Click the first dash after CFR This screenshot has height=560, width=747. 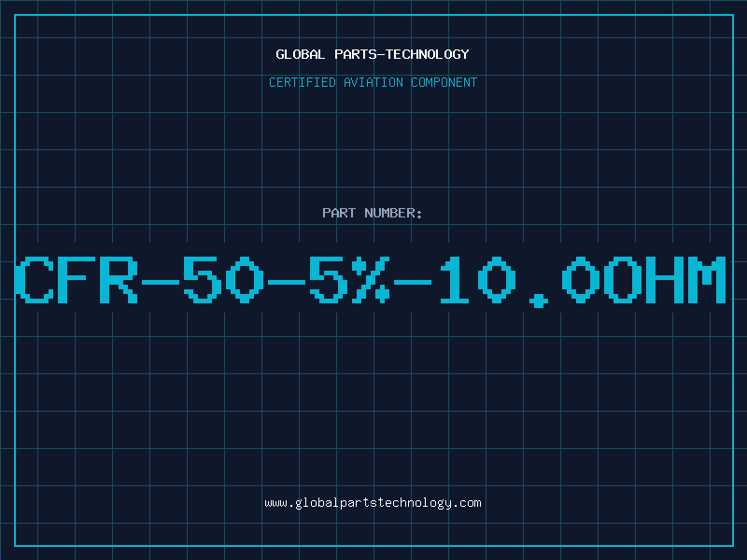coord(161,282)
